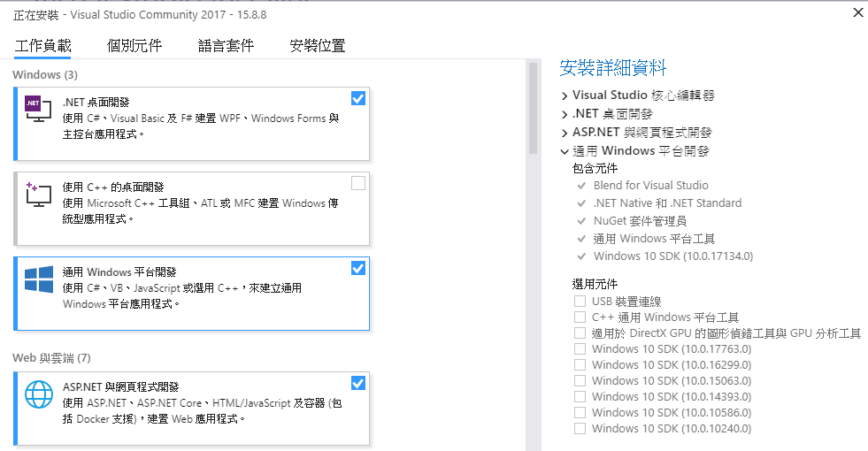
Task: Click the 安裝詳細資料 heading
Action: [x=613, y=68]
